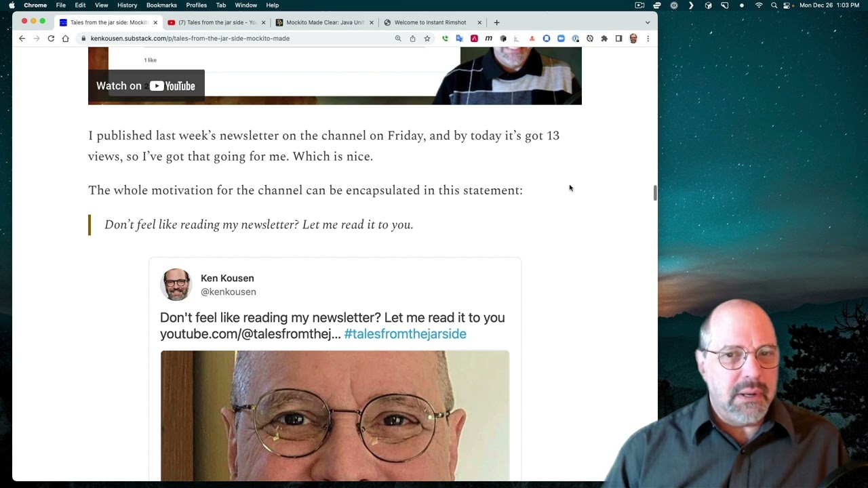
Task: Open the File menu
Action: (61, 5)
